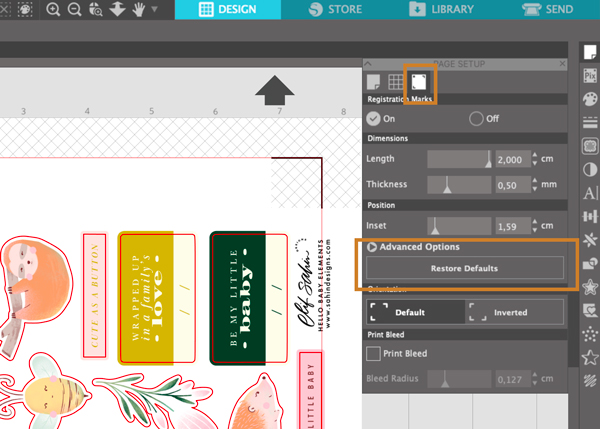Select the green "be my little baby" label
The height and width of the screenshot is (429, 600).
tap(249, 298)
